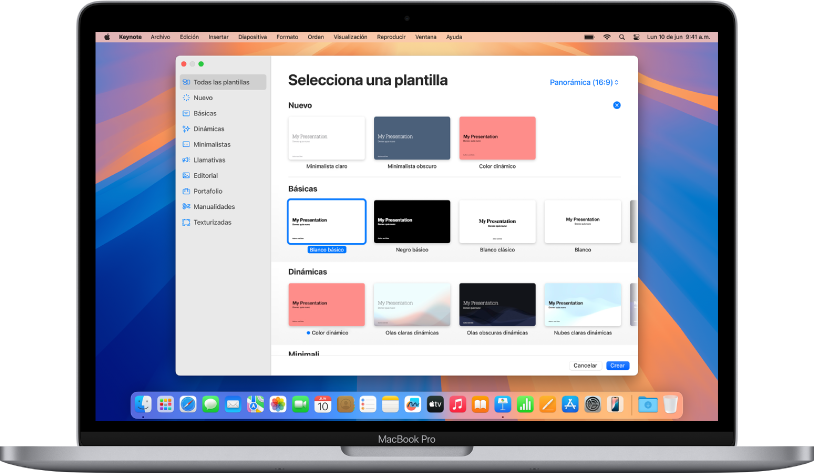Click the Nuevo category sidebar icon
Viewport: 814px width, 473px height.
(186, 98)
